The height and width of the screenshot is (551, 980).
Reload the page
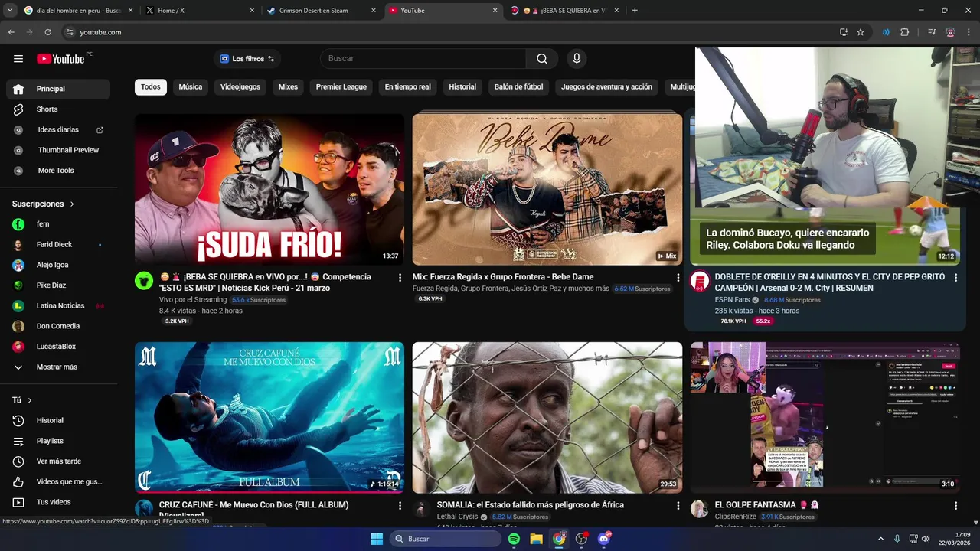coord(47,32)
